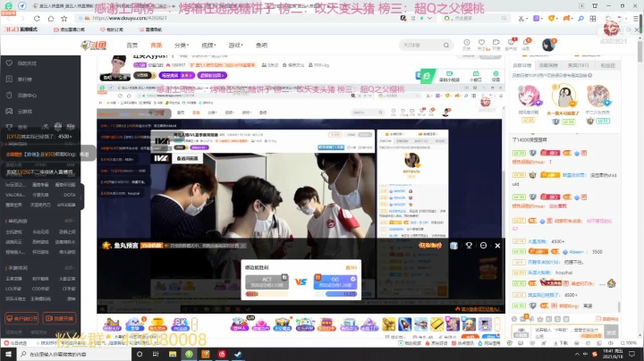Click the top-ranked penguin avatar in contribution list

click(x=563, y=97)
